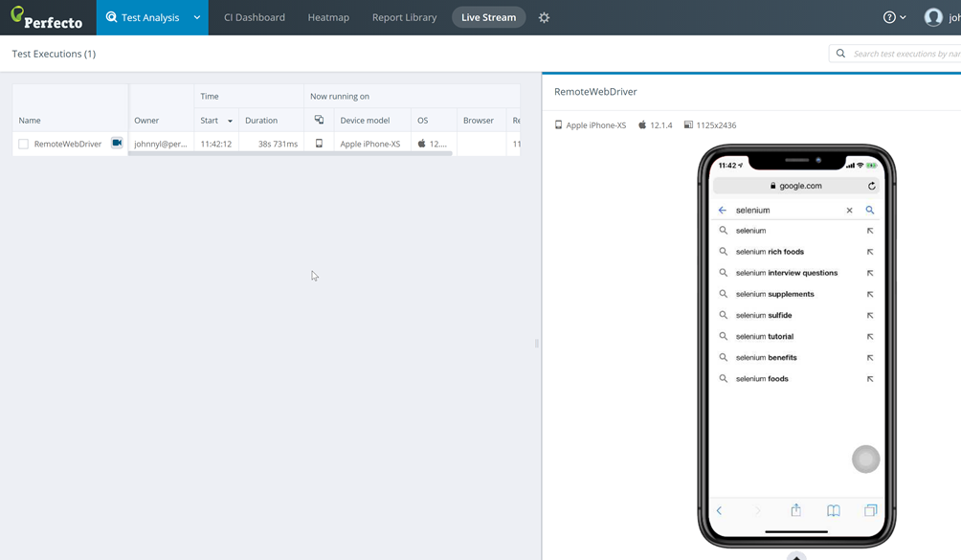Open Safari bookmarks icon on phone
The image size is (961, 560).
pos(834,510)
